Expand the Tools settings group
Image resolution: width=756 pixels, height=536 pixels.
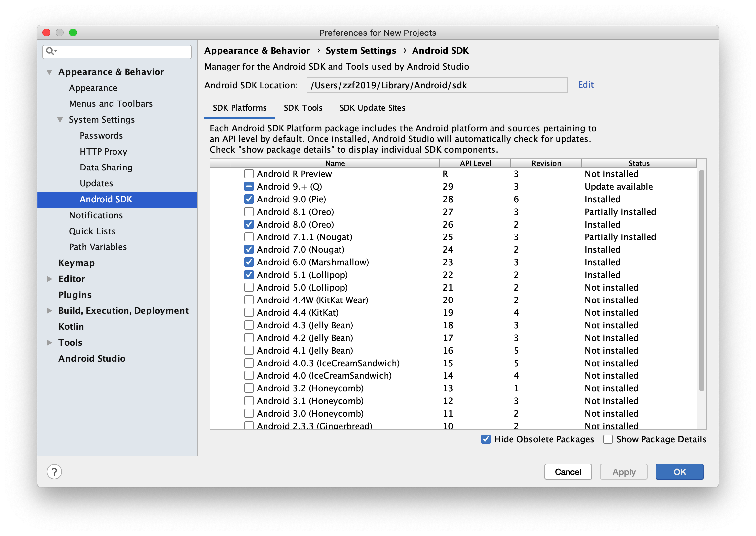click(49, 343)
